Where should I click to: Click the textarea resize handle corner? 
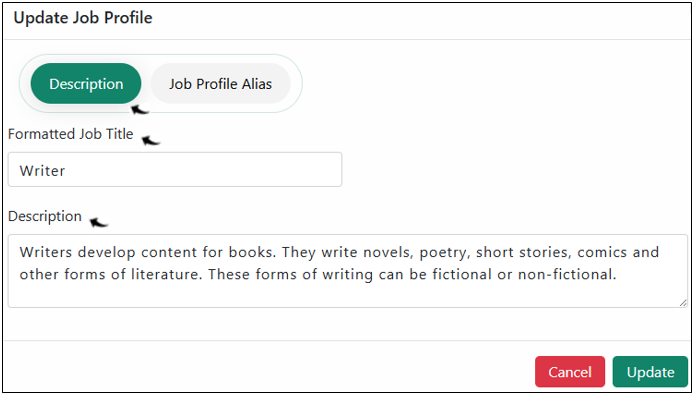point(683,303)
